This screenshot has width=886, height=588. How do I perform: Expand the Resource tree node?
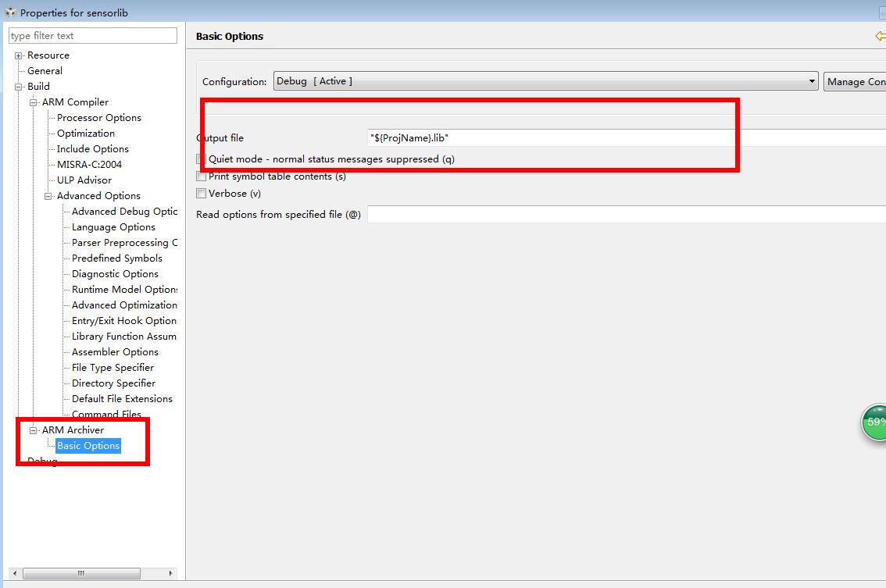tap(18, 55)
